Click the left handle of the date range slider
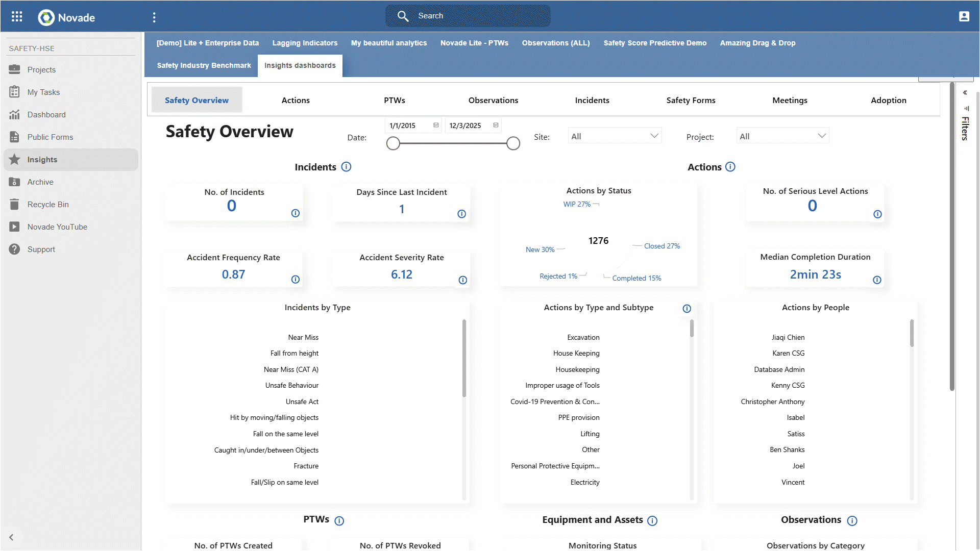This screenshot has height=551, width=980. pos(393,143)
